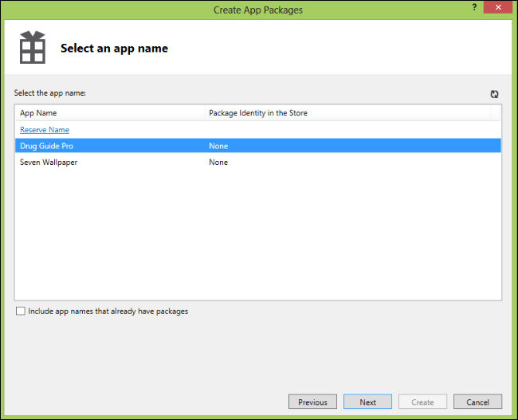The width and height of the screenshot is (518, 420).
Task: Click the empty area of the app list
Action: tap(258, 239)
